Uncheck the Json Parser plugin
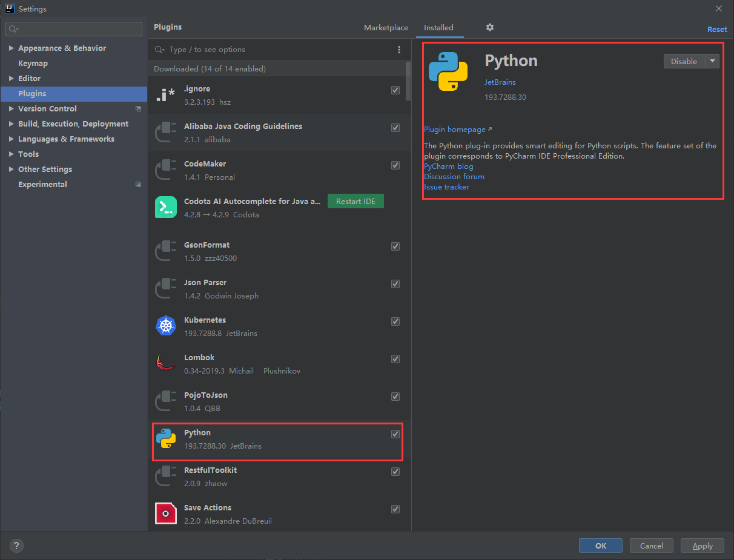734x560 pixels. (x=395, y=284)
